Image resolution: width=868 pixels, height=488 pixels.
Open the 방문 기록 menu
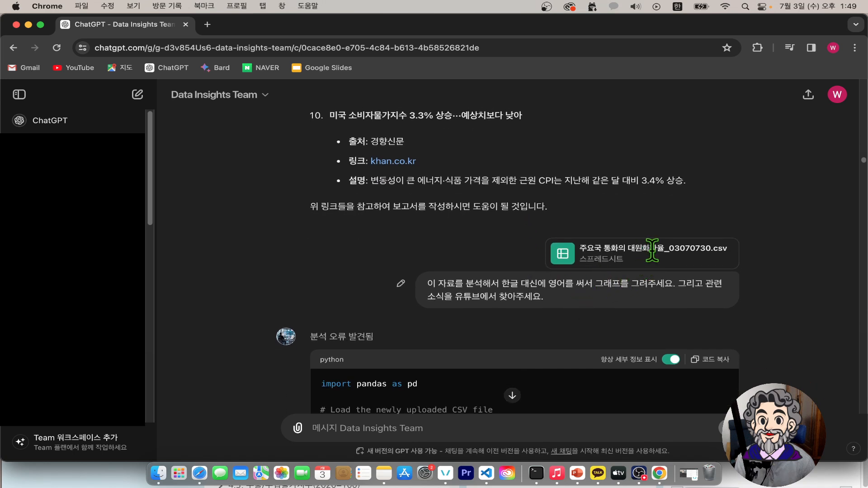click(167, 6)
